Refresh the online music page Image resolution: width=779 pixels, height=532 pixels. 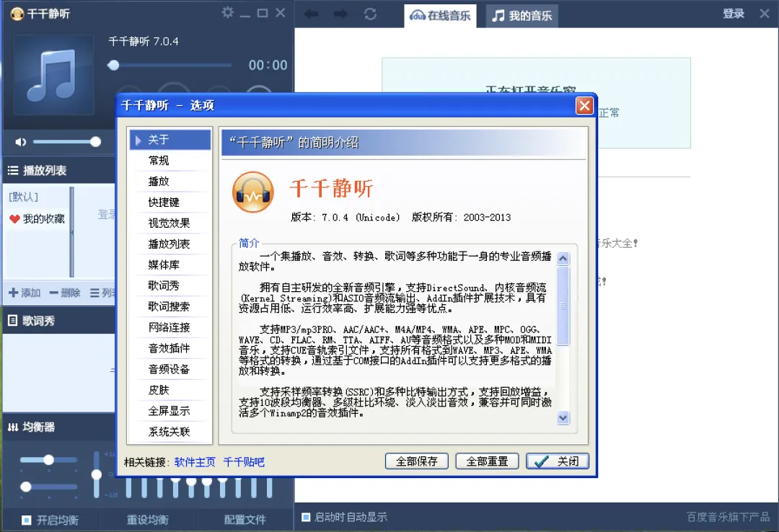[x=370, y=14]
